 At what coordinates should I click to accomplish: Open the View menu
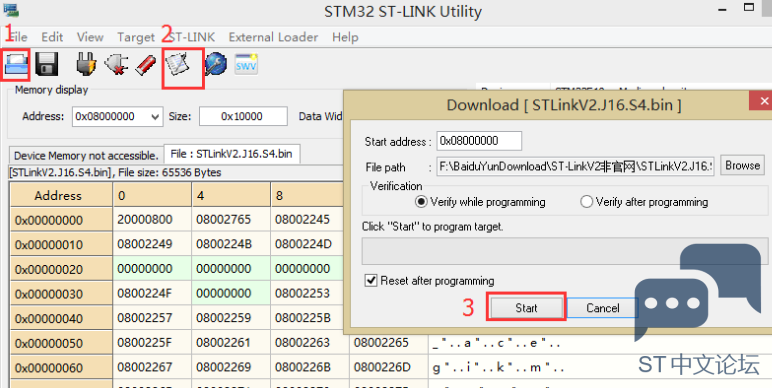[90, 37]
